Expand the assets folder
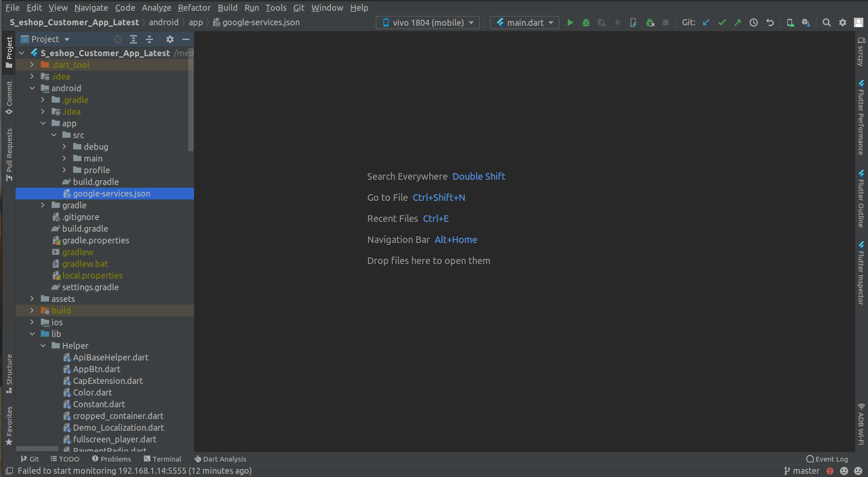 pyautogui.click(x=32, y=299)
